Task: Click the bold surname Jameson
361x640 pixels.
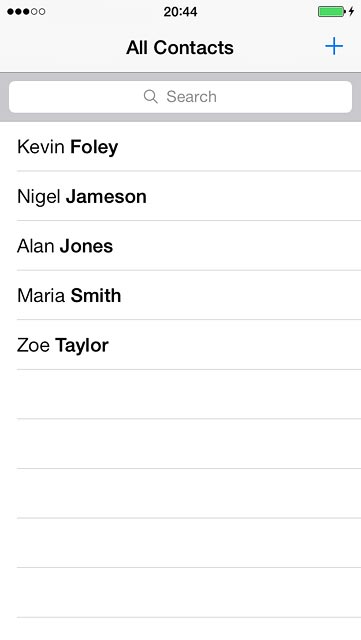Action: pyautogui.click(x=106, y=196)
